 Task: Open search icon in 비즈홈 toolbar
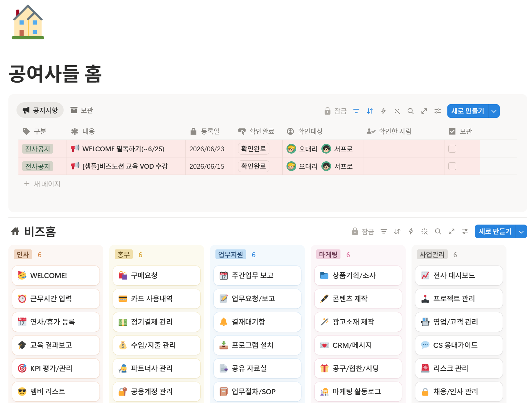pyautogui.click(x=438, y=231)
